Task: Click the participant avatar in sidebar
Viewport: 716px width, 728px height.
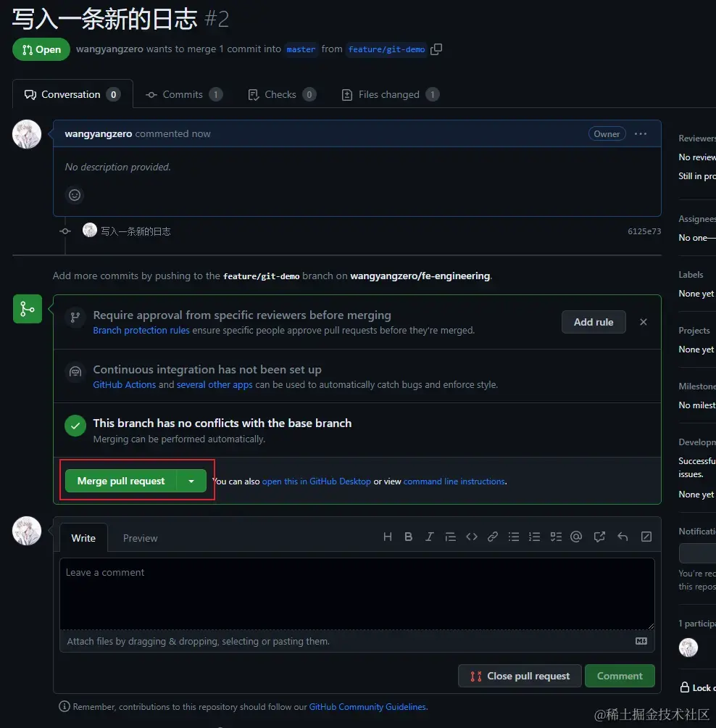Action: coord(688,648)
